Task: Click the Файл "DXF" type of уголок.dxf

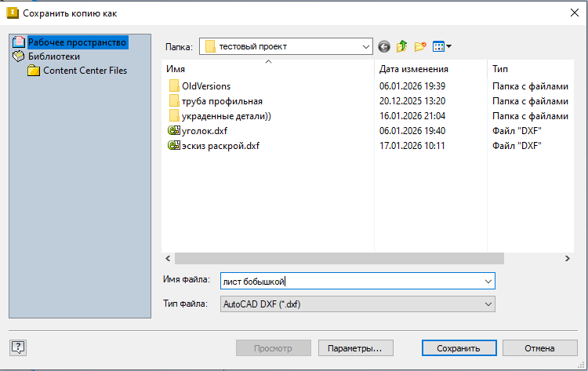Action: pyautogui.click(x=517, y=130)
